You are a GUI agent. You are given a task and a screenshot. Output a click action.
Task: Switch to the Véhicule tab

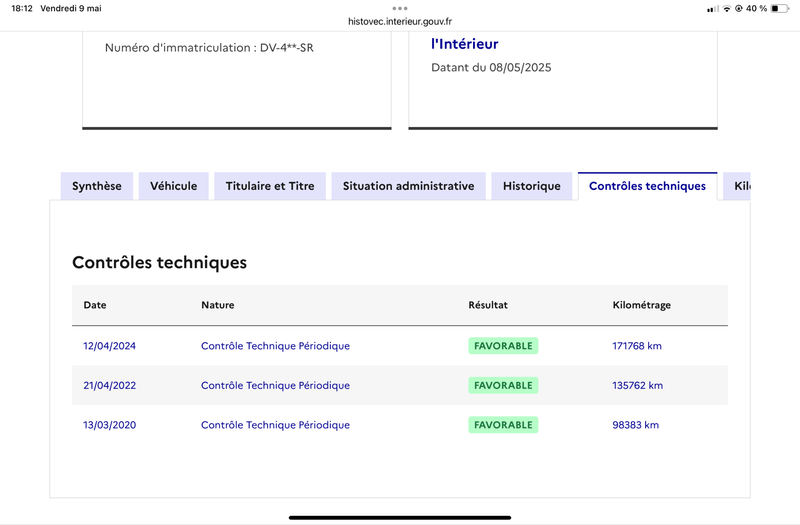(x=173, y=186)
